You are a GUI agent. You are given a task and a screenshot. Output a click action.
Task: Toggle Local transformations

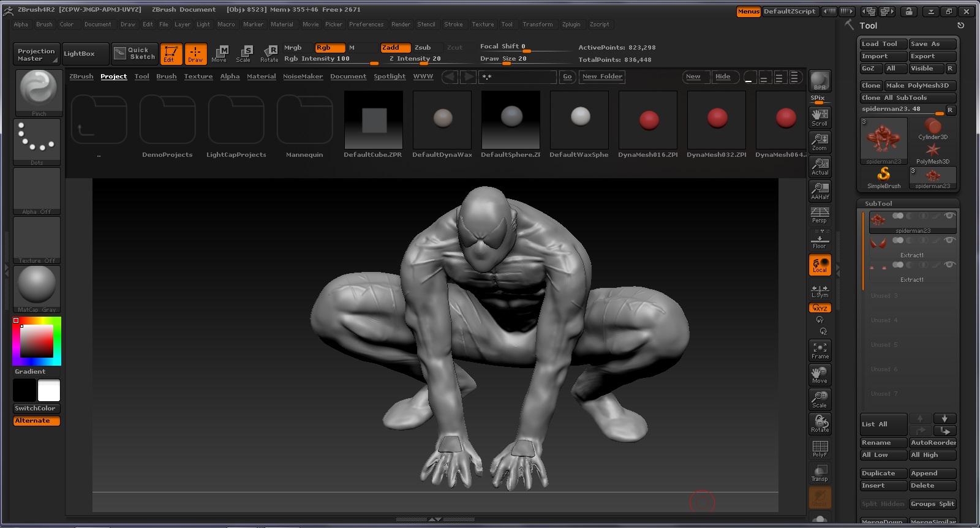point(820,265)
